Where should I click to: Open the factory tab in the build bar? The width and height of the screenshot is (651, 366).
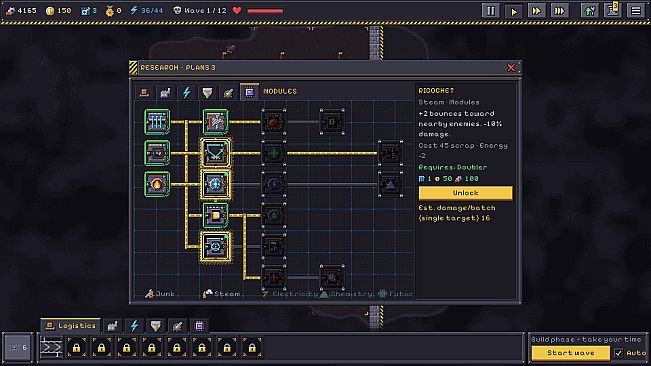[x=113, y=326]
